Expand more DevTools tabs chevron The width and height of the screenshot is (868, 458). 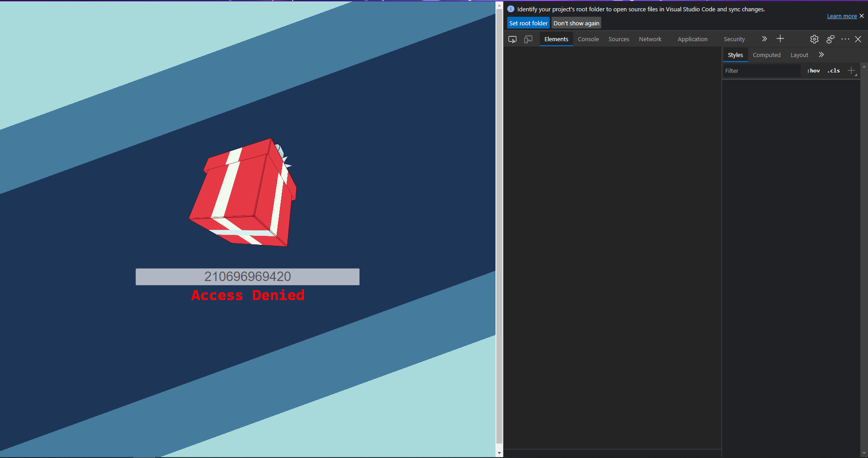(764, 39)
